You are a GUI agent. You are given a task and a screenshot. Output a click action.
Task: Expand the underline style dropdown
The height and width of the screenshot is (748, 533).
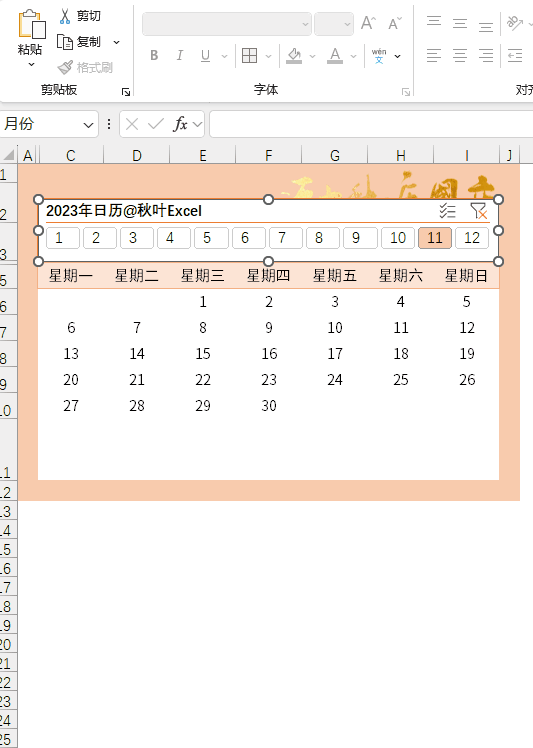tap(224, 56)
